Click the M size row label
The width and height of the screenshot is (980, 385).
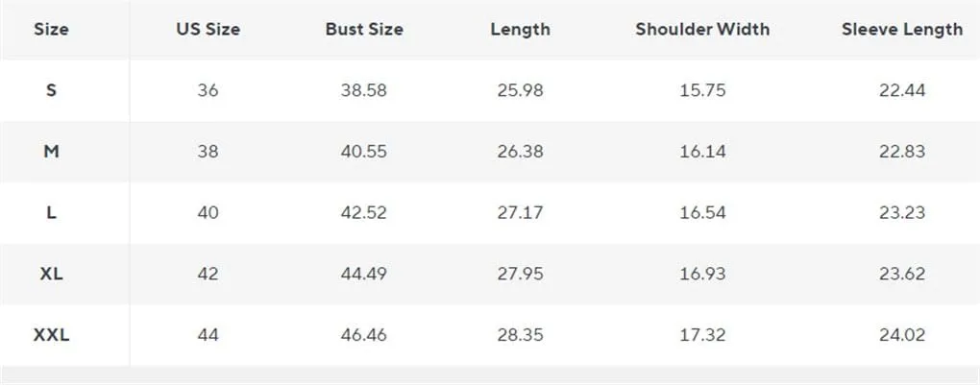[x=51, y=152]
